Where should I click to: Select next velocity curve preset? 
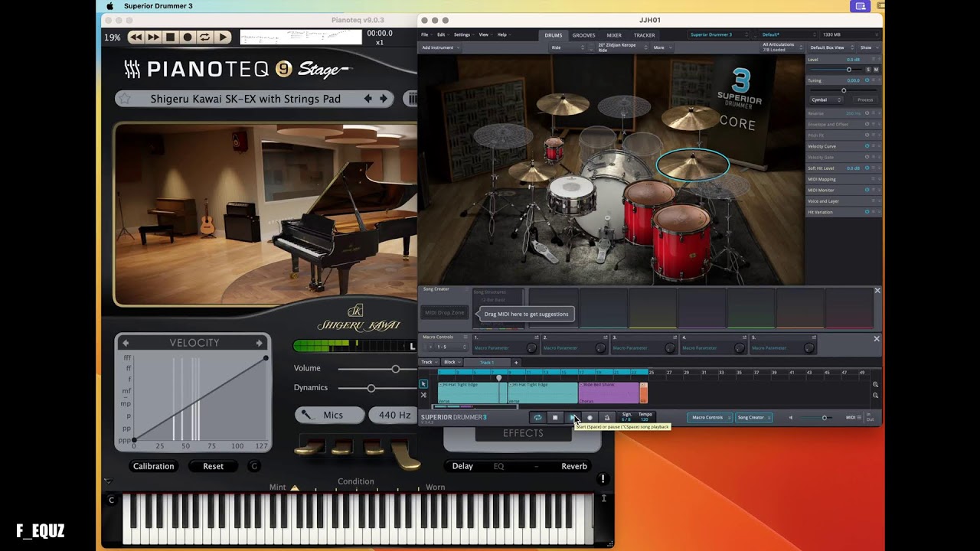(x=260, y=343)
